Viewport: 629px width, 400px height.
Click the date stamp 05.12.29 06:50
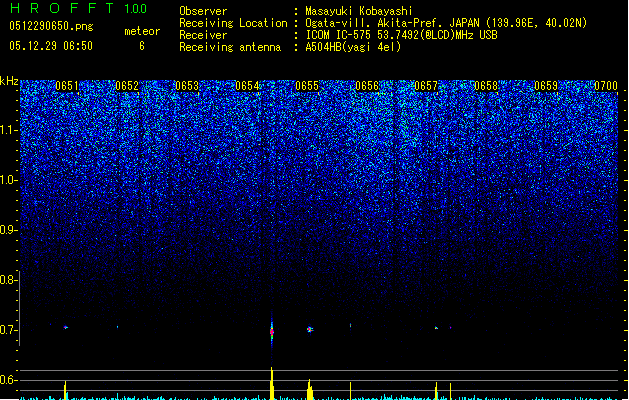click(x=51, y=46)
